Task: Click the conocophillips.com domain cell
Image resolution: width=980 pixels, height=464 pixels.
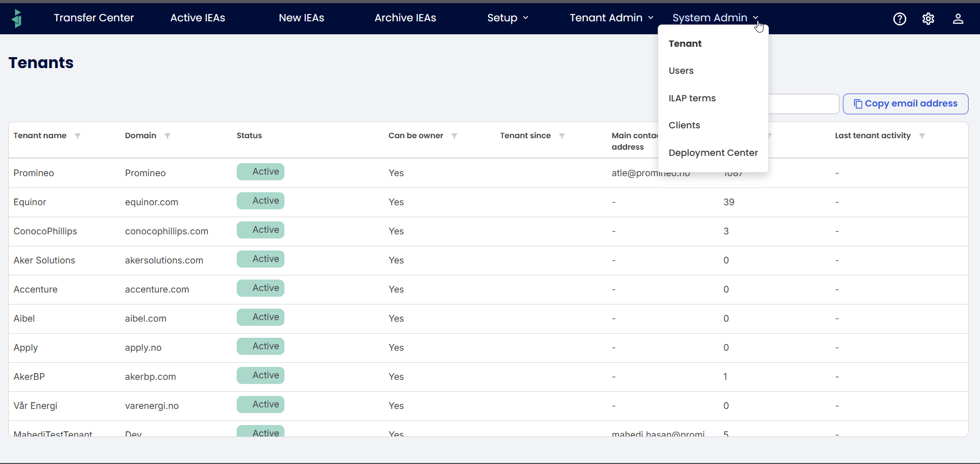Action: coord(167,231)
